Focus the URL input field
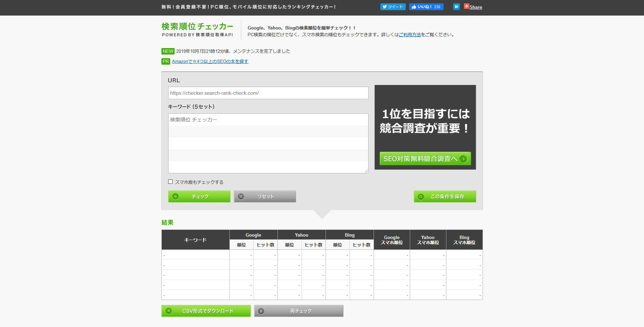 tap(268, 93)
